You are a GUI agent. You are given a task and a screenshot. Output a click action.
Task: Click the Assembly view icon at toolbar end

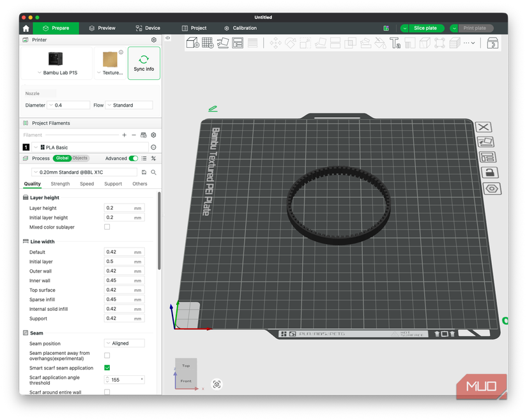point(493,43)
